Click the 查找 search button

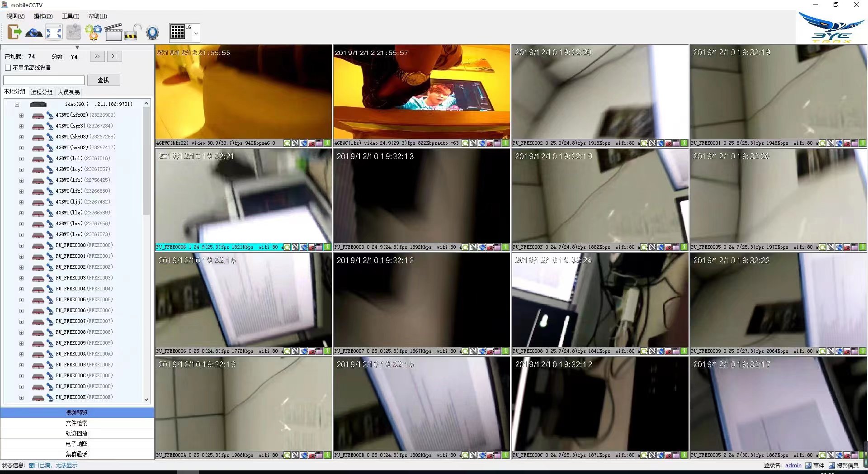coord(104,80)
